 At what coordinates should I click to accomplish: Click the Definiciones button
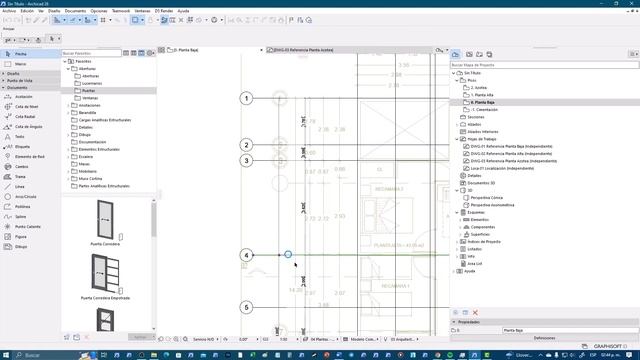point(544,338)
